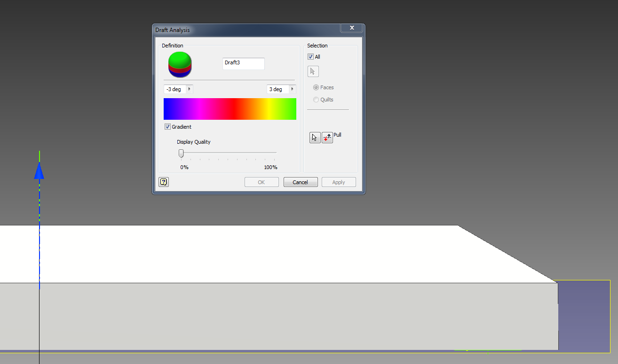Click the reverse pull direction arrows icon

[x=327, y=137]
